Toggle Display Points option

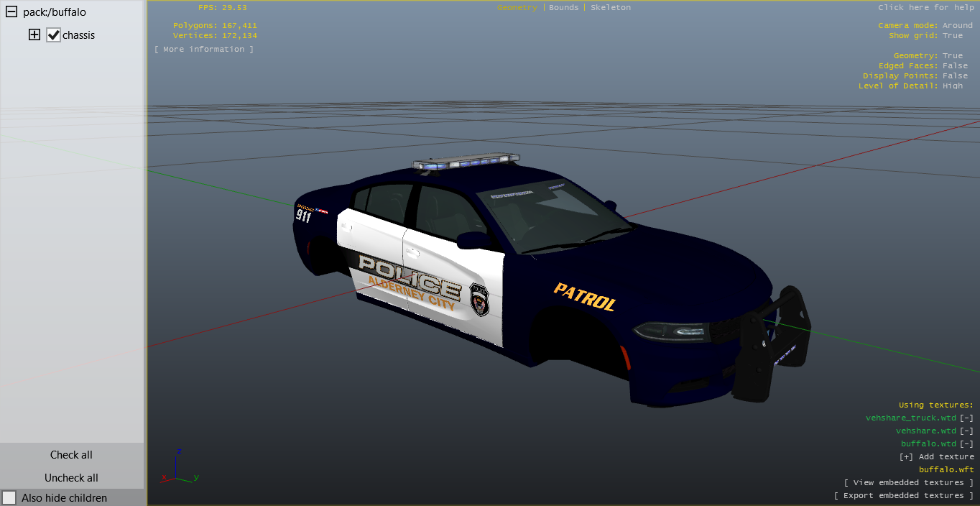point(955,75)
